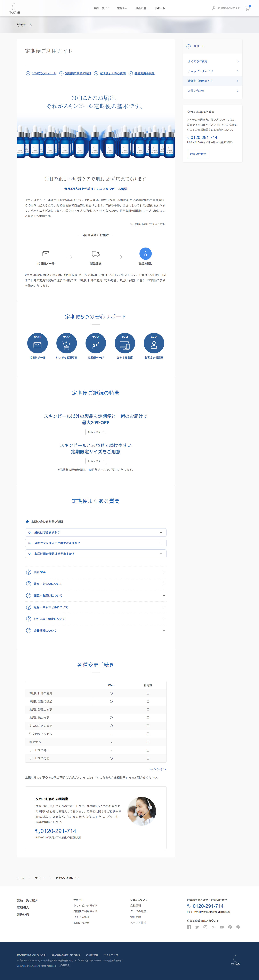Open the マイページへ link below the table
259x980 pixels.
click(158, 769)
